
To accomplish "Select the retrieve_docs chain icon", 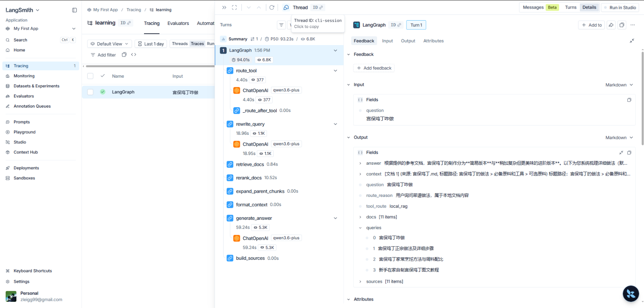I will pyautogui.click(x=230, y=164).
